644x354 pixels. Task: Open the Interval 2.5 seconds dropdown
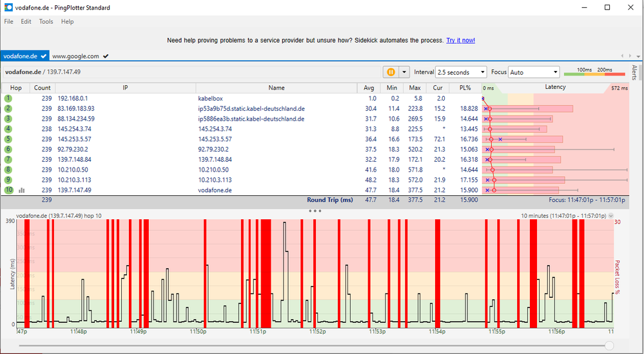pyautogui.click(x=461, y=72)
